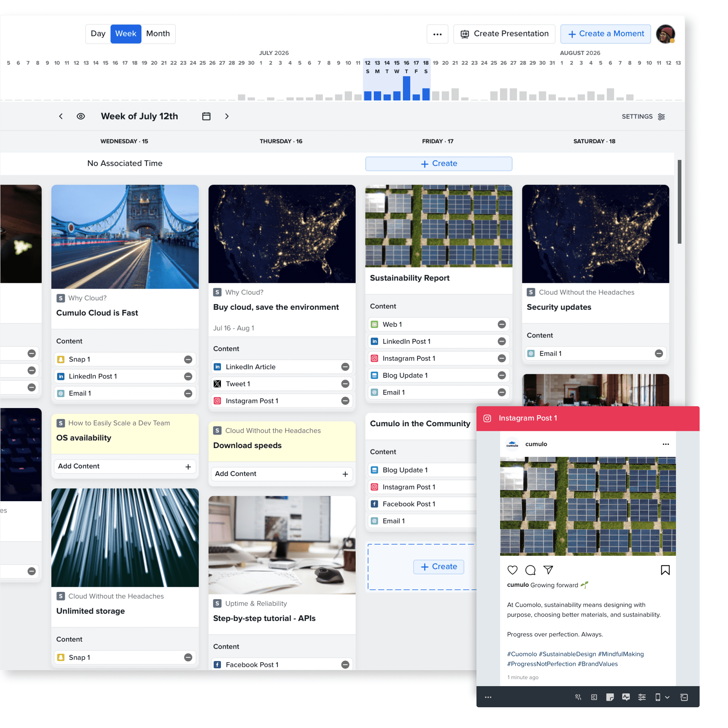
Task: Click the heart like icon in preview
Action: tap(513, 570)
